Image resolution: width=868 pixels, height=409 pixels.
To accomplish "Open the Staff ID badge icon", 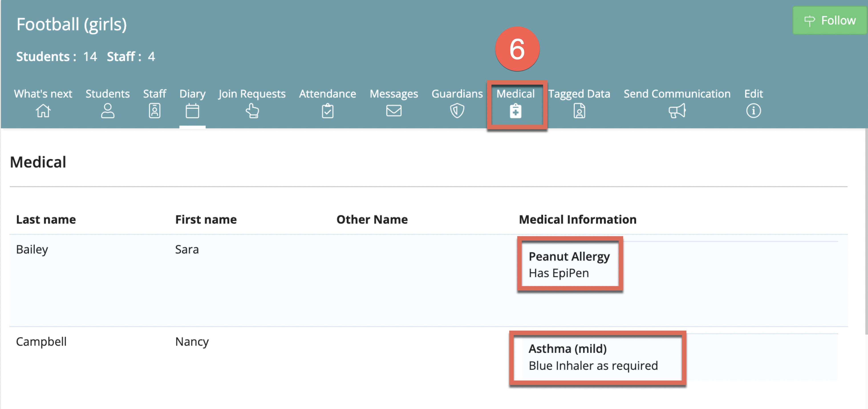I will pyautogui.click(x=154, y=110).
